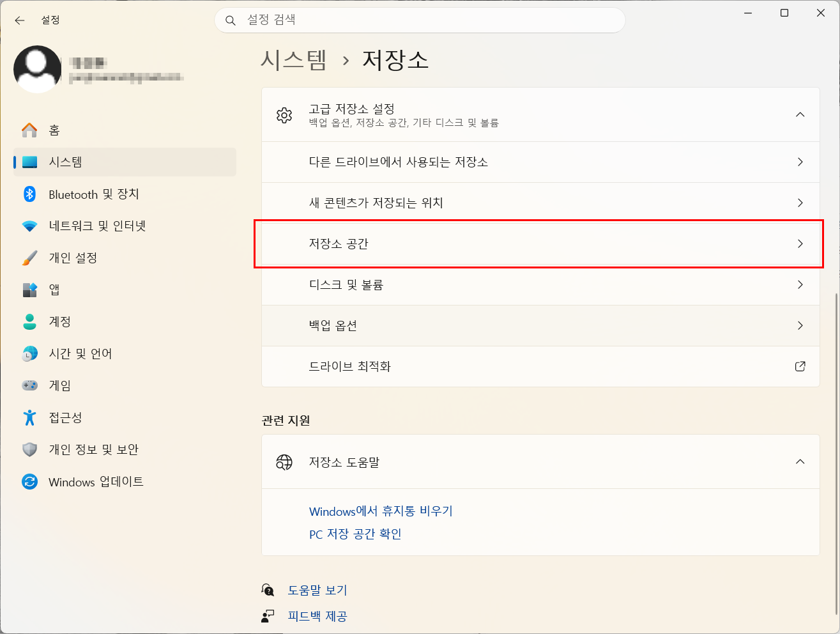
Task: Open the 개인 설정 paintbrush icon
Action: point(29,258)
